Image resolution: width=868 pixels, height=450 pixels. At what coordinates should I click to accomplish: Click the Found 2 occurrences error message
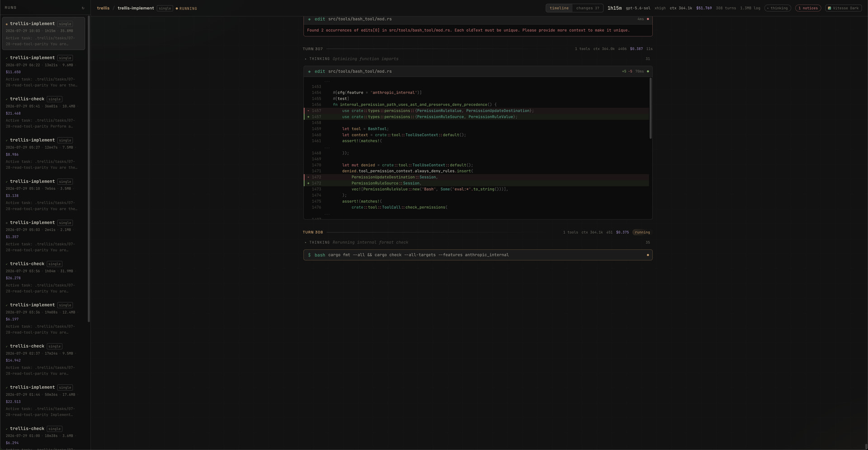pyautogui.click(x=468, y=30)
